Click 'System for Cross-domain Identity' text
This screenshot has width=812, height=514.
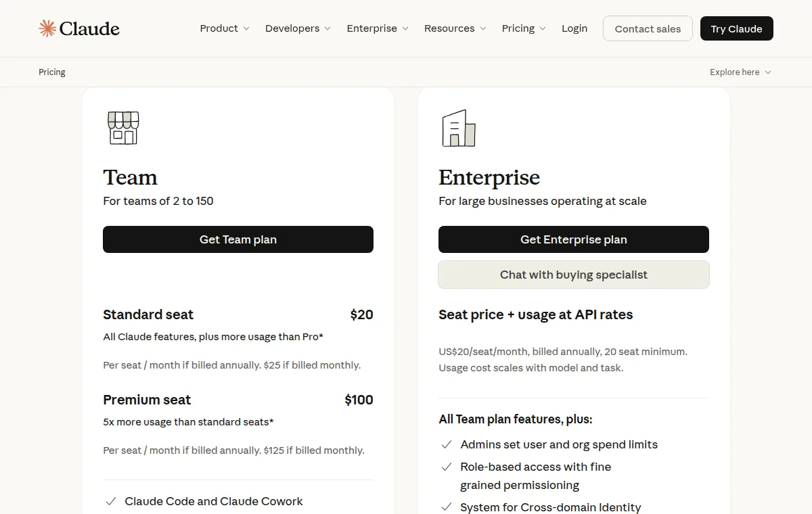click(x=551, y=507)
